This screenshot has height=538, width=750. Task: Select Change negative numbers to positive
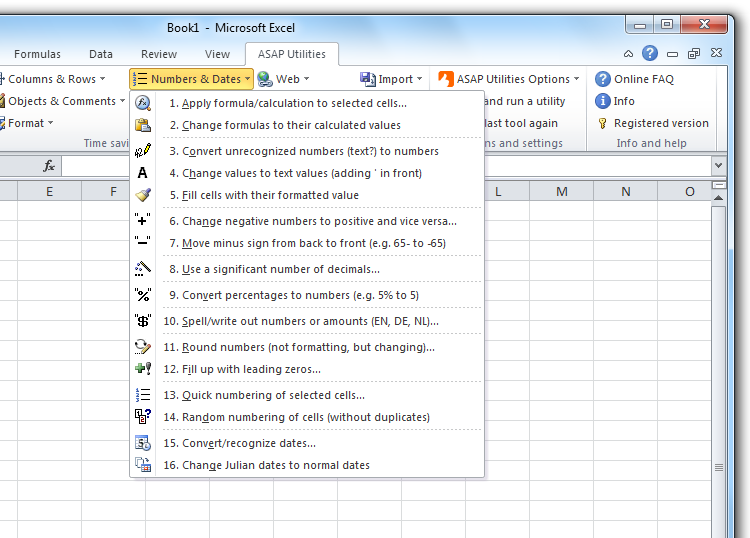(307, 221)
